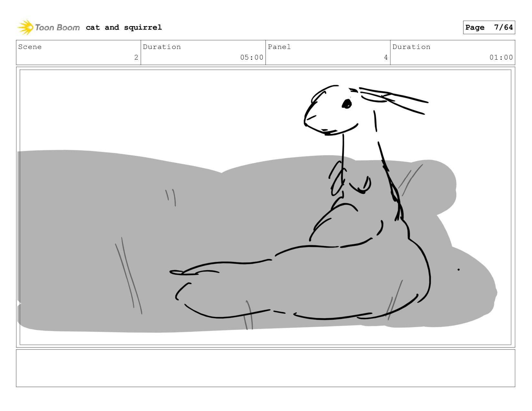Click the scene number value '2'
Screen dimensions: 532x411
click(136, 57)
